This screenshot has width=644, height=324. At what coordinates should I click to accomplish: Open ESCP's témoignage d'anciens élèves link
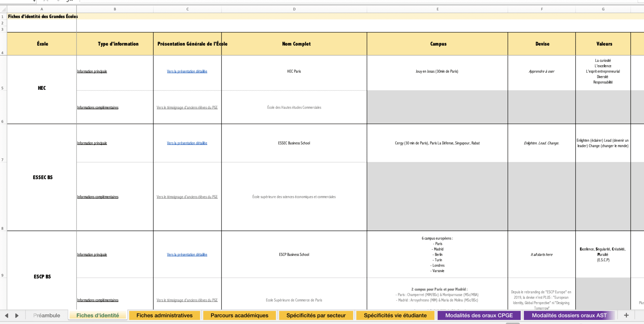point(187,300)
